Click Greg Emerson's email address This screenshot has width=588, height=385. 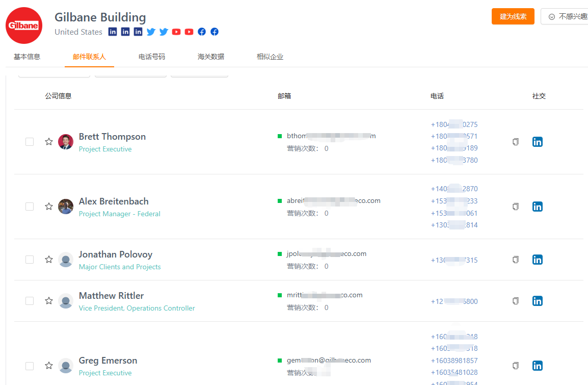tap(329, 360)
